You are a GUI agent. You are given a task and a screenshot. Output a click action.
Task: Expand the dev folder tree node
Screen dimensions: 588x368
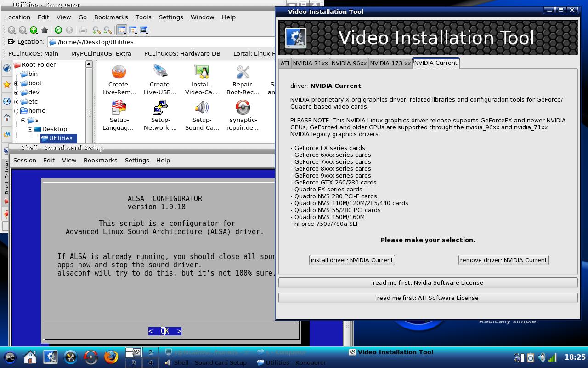tap(16, 92)
